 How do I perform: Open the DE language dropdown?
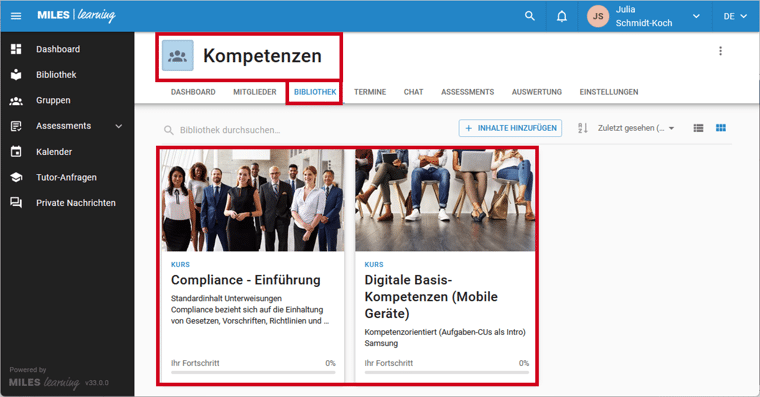coord(735,16)
